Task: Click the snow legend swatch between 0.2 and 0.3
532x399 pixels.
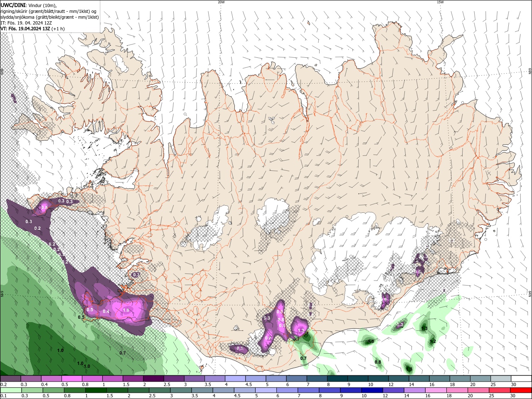Action: coord(10,379)
